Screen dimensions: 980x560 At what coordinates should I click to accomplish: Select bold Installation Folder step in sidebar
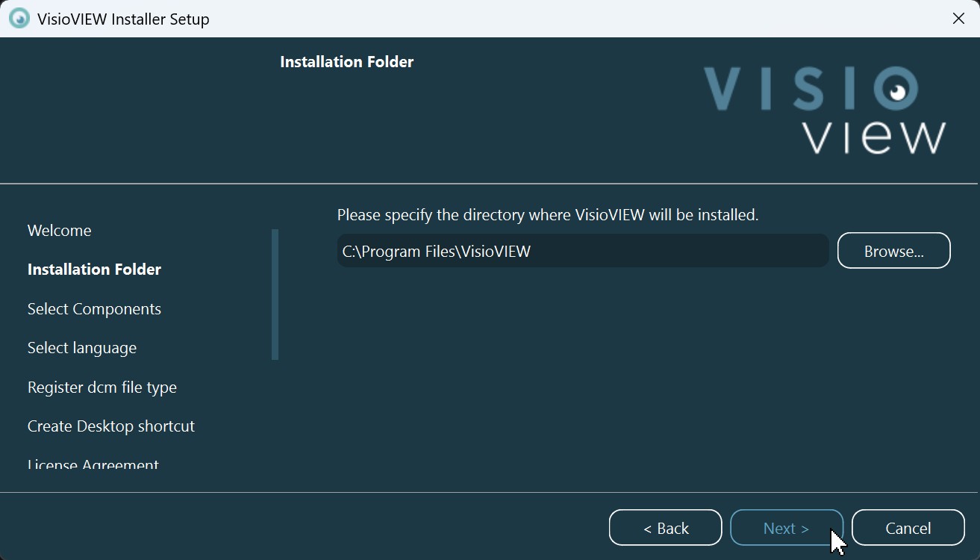tap(94, 270)
